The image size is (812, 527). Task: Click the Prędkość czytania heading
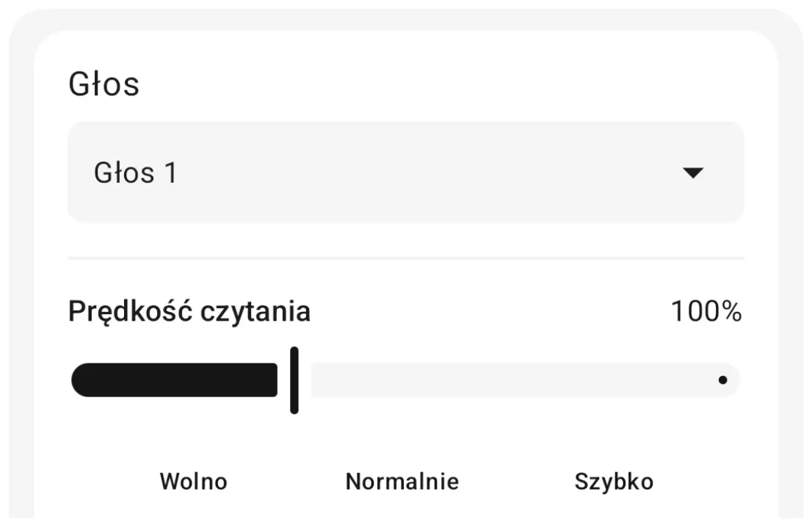(x=189, y=311)
